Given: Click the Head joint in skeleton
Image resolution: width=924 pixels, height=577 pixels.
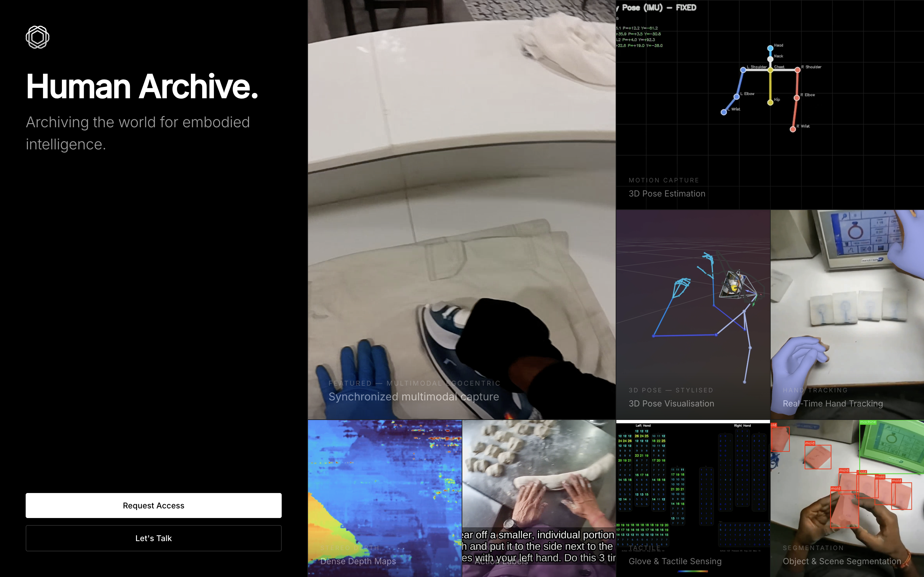Looking at the screenshot, I should pyautogui.click(x=770, y=48).
